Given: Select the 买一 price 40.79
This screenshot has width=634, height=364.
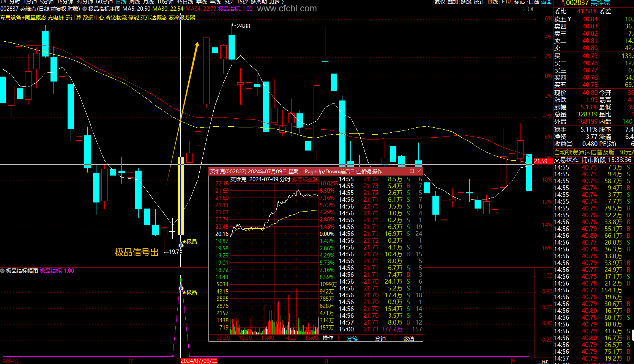Looking at the screenshot, I should click(x=590, y=56).
